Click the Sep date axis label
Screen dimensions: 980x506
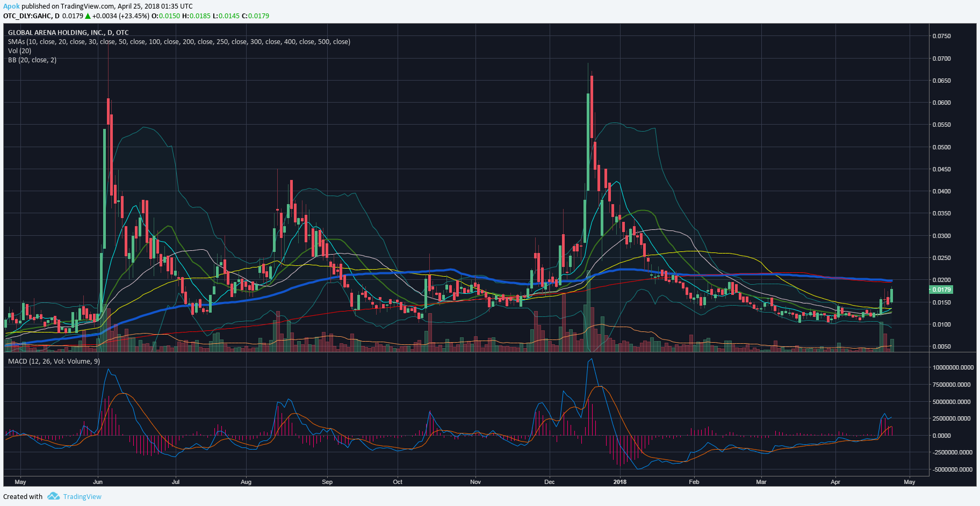click(x=327, y=482)
